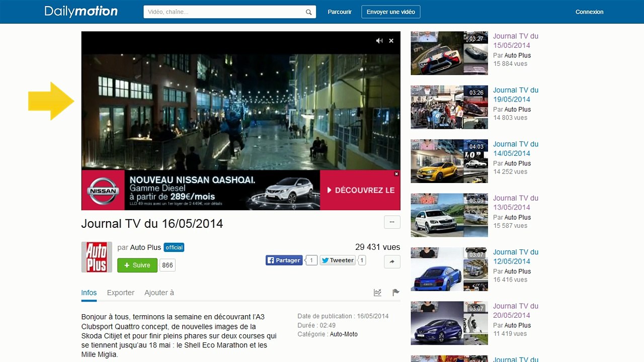This screenshot has height=362, width=644.
Task: Expand the player width toggle button
Action: click(392, 222)
